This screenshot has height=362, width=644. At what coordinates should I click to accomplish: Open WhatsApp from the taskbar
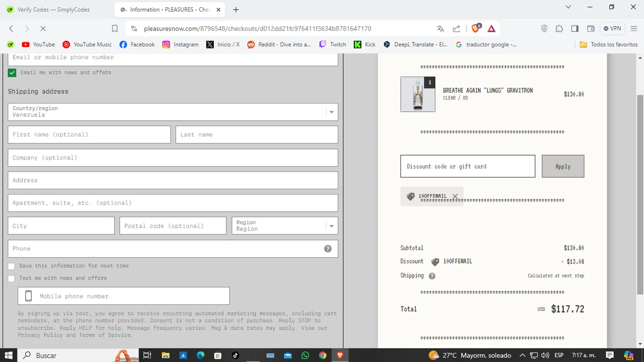pyautogui.click(x=305, y=355)
